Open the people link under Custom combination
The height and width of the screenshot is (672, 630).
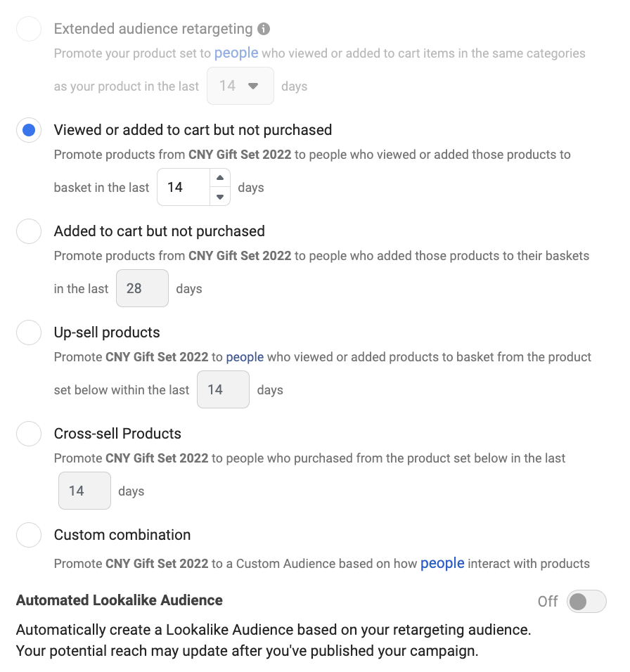click(x=442, y=563)
